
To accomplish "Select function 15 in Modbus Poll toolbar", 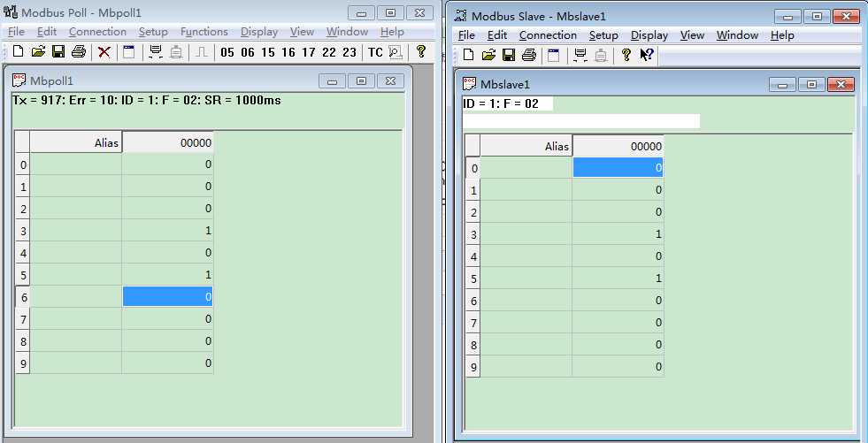I will coord(268,52).
